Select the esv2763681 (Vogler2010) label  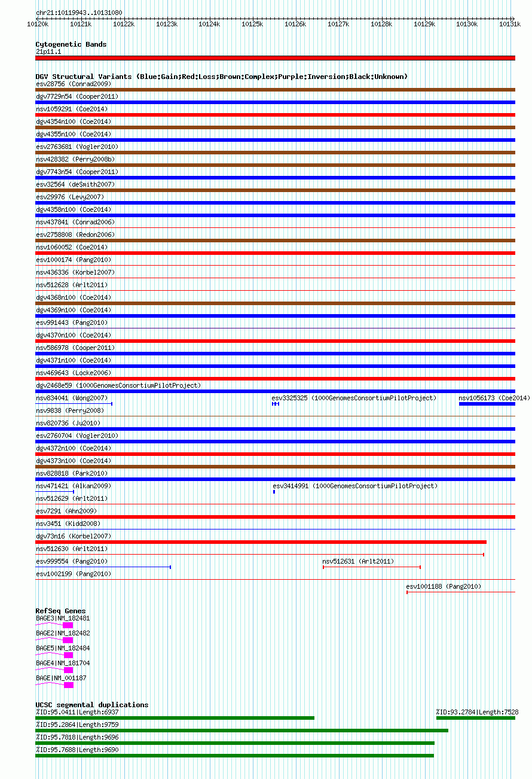[77, 147]
